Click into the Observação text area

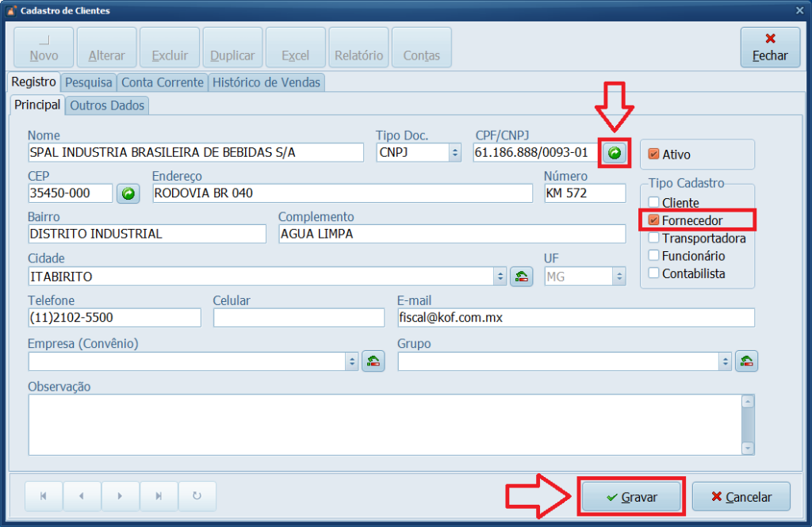(x=385, y=425)
